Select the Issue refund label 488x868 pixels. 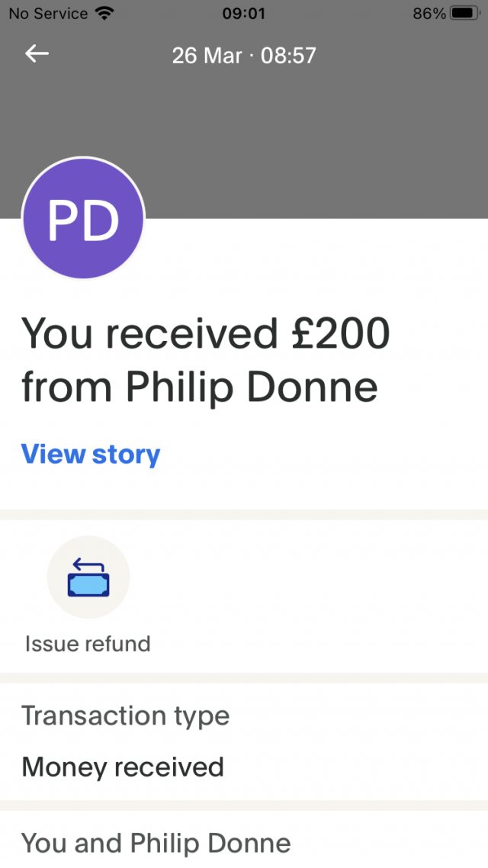pyautogui.click(x=88, y=644)
